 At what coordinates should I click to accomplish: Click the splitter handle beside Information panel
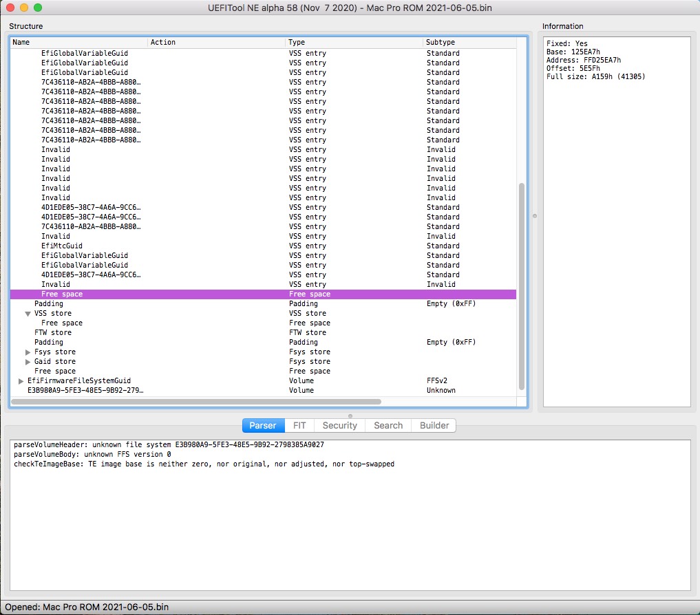(535, 216)
